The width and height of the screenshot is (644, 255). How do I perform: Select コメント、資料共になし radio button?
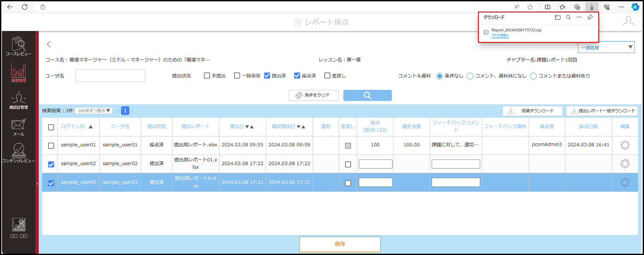470,76
